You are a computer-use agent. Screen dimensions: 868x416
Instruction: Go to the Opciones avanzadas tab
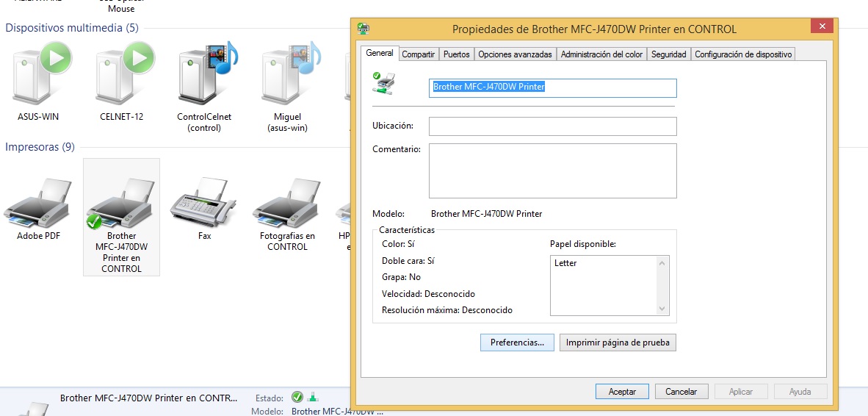tap(514, 54)
